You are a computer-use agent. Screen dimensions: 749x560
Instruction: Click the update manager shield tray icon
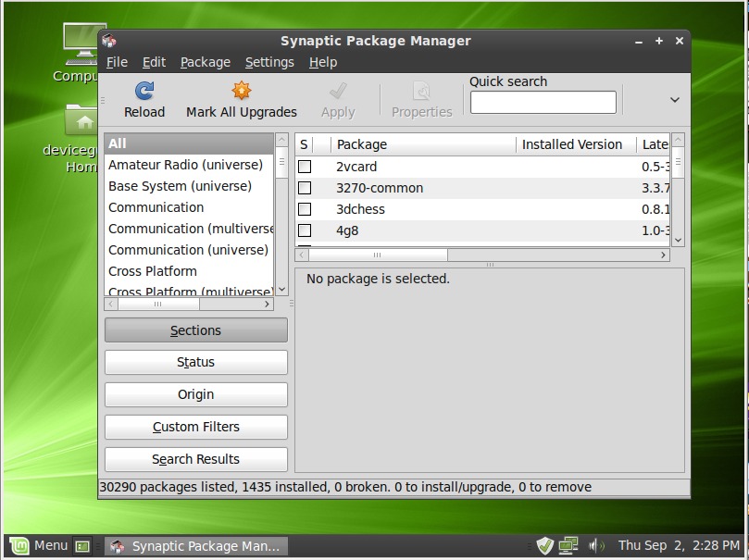pos(544,545)
